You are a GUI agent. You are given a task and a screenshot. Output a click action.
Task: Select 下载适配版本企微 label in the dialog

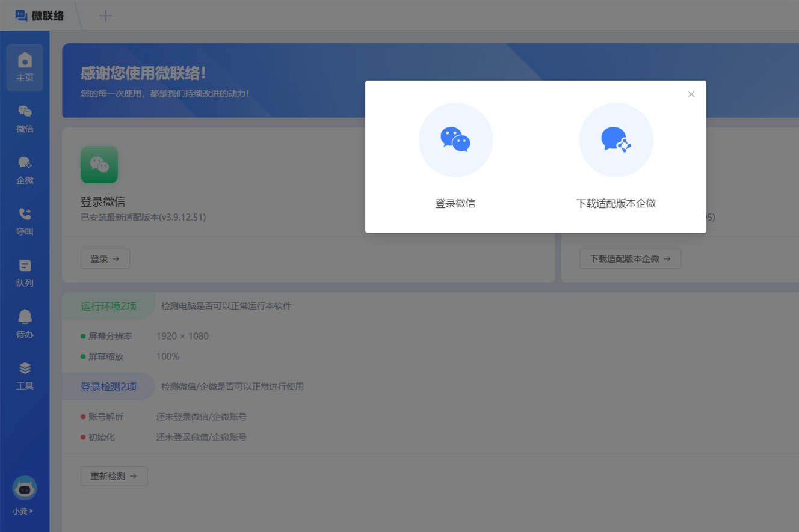tap(616, 204)
